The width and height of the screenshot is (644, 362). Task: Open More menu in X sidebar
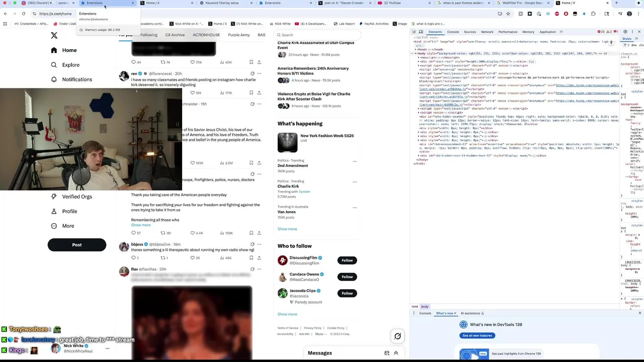coord(62,226)
